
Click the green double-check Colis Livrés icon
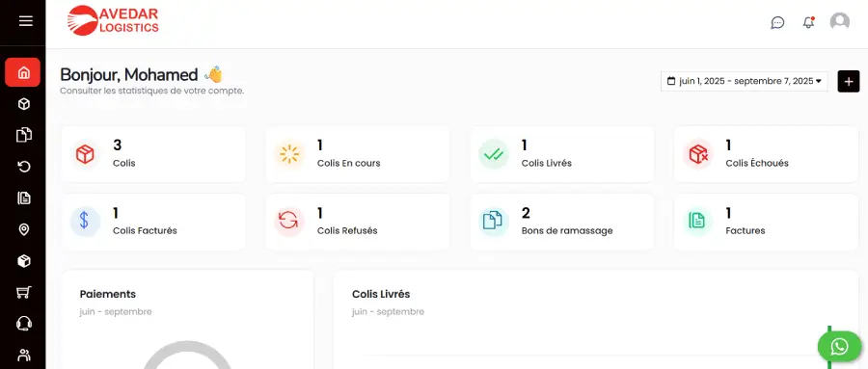pyautogui.click(x=493, y=154)
